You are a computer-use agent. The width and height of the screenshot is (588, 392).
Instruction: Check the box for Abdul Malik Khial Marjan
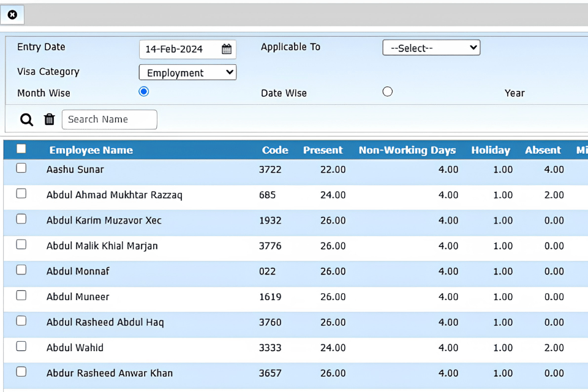(21, 244)
